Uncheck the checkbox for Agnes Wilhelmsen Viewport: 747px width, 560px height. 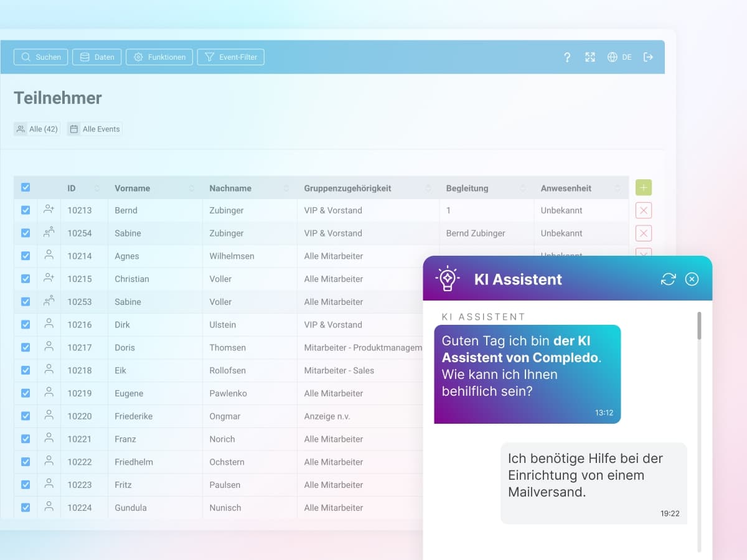point(26,256)
